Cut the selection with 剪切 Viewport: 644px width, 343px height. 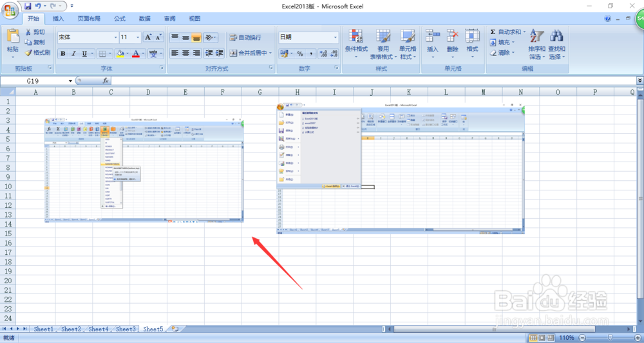[x=35, y=32]
